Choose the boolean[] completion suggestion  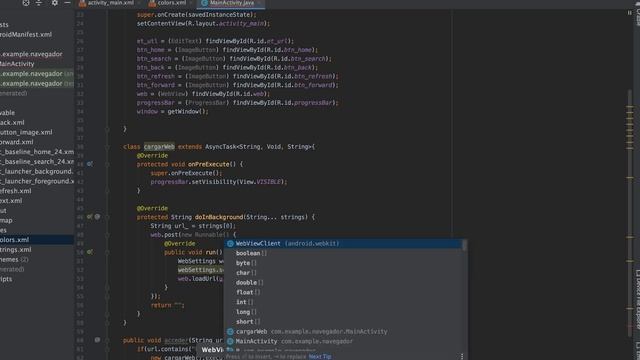(342, 253)
